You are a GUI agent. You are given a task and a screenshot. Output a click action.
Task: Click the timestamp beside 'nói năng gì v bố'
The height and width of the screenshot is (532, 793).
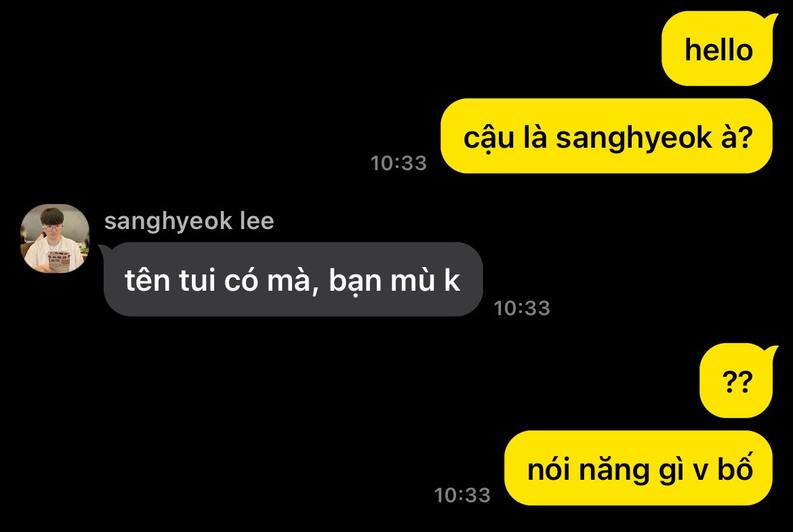[462, 495]
